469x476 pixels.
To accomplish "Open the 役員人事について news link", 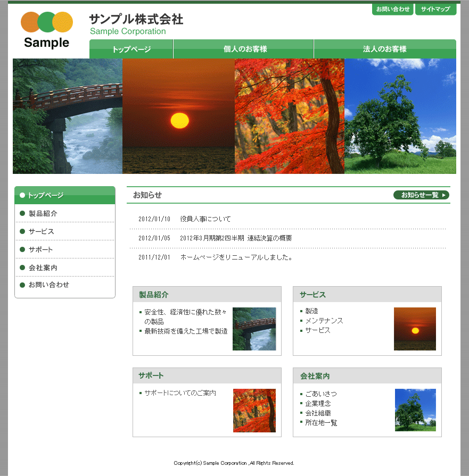I will (x=205, y=219).
